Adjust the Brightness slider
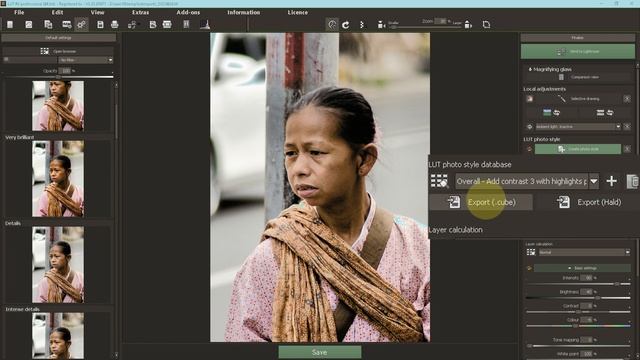The image size is (640, 360). [x=578, y=298]
